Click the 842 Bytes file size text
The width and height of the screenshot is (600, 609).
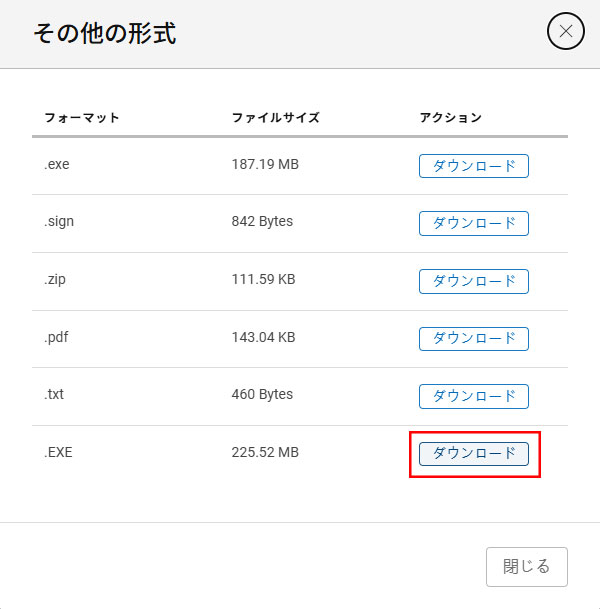click(262, 221)
